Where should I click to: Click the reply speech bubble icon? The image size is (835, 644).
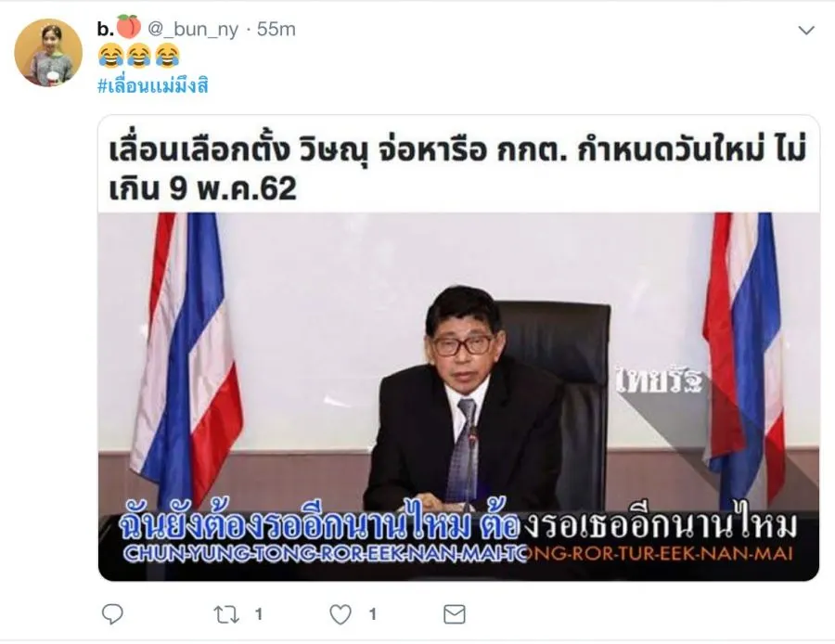coord(112,614)
